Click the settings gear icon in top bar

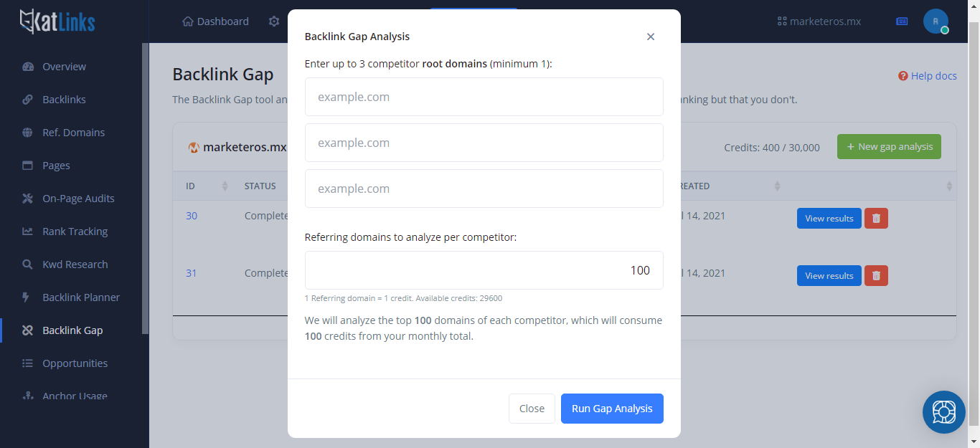click(274, 22)
